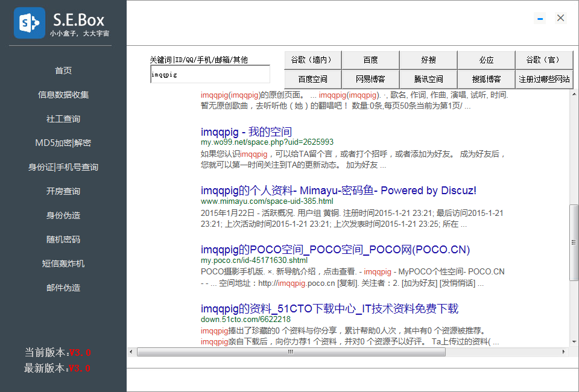The width and height of the screenshot is (579, 392).
Task: Minimize the S.E.Box window
Action: 540,18
